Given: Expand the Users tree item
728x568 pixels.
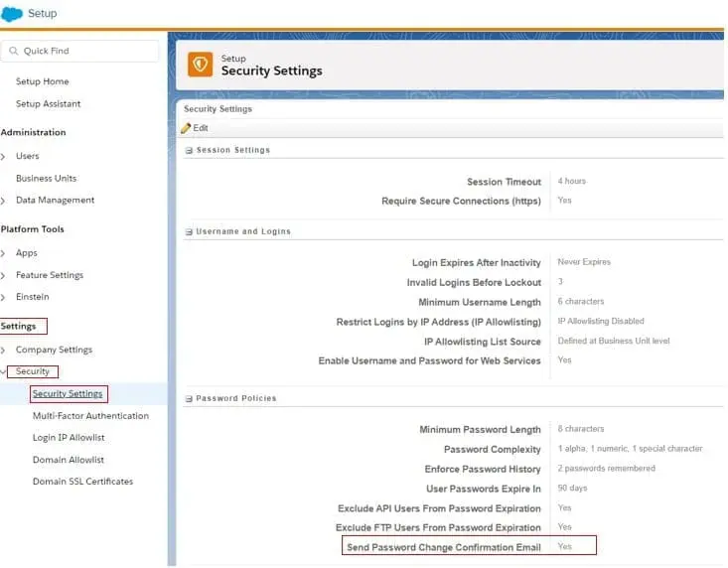Looking at the screenshot, I should pyautogui.click(x=4, y=157).
